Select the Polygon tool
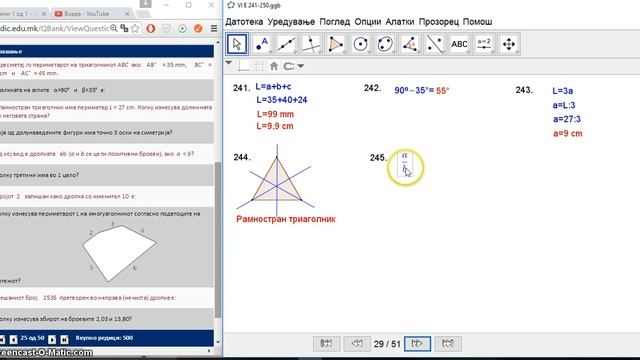Image resolution: width=640 pixels, height=360 pixels. click(336, 44)
